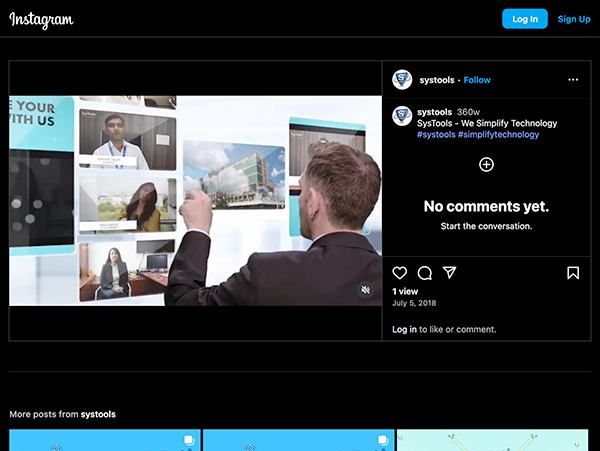
Task: Click 'SysTools - We Simplify Technology' caption
Action: (487, 123)
